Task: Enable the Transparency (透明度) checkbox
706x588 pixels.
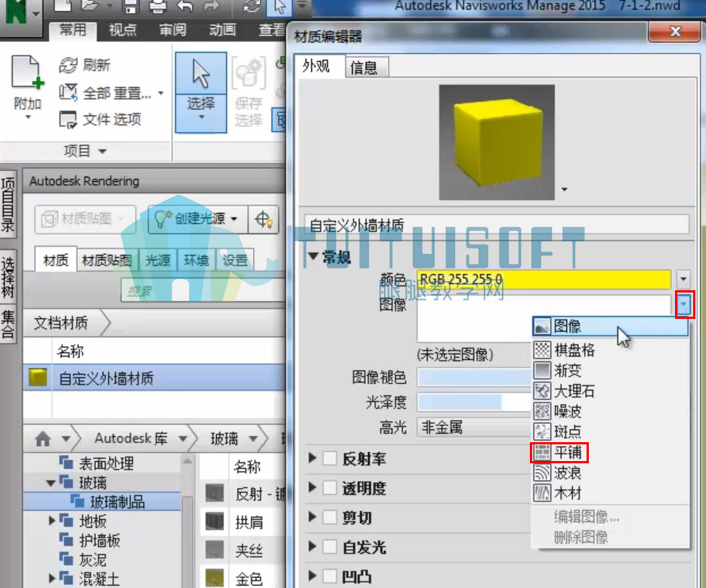Action: coord(330,488)
